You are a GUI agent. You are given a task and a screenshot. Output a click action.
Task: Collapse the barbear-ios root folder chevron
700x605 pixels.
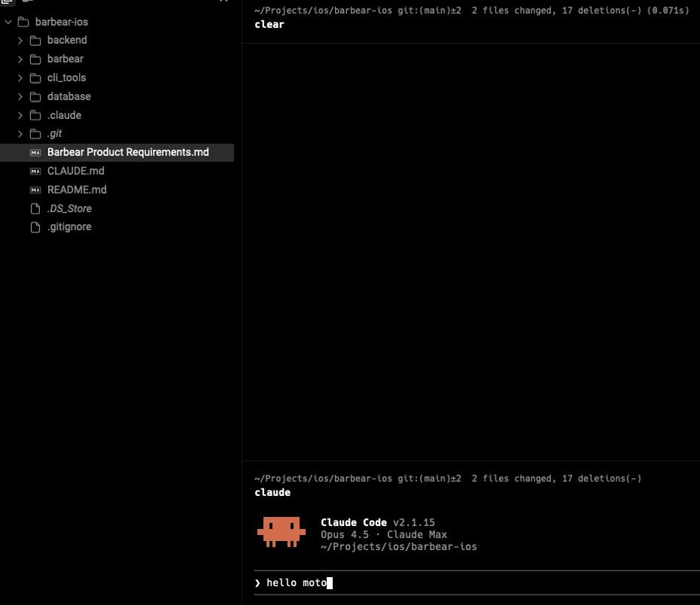pyautogui.click(x=8, y=22)
